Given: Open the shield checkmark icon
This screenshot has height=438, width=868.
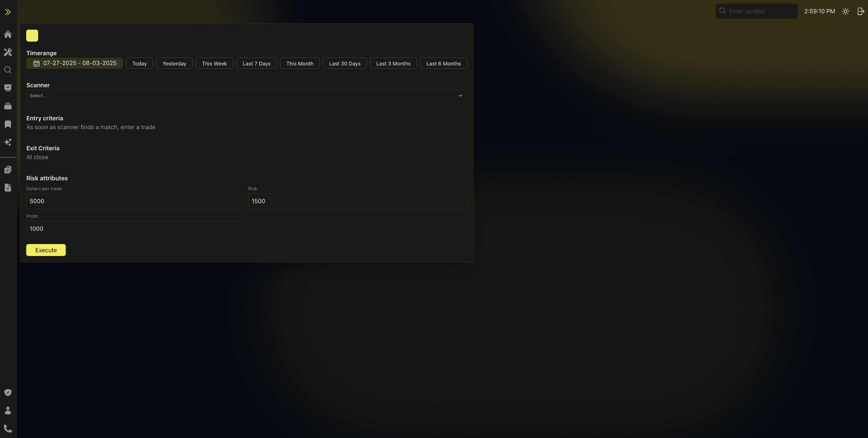Looking at the screenshot, I should coord(8,392).
